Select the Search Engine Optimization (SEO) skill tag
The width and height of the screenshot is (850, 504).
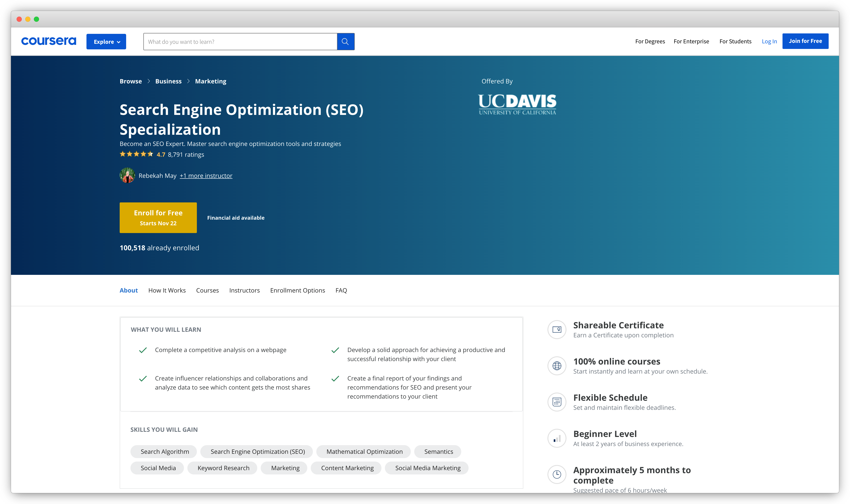[257, 451]
